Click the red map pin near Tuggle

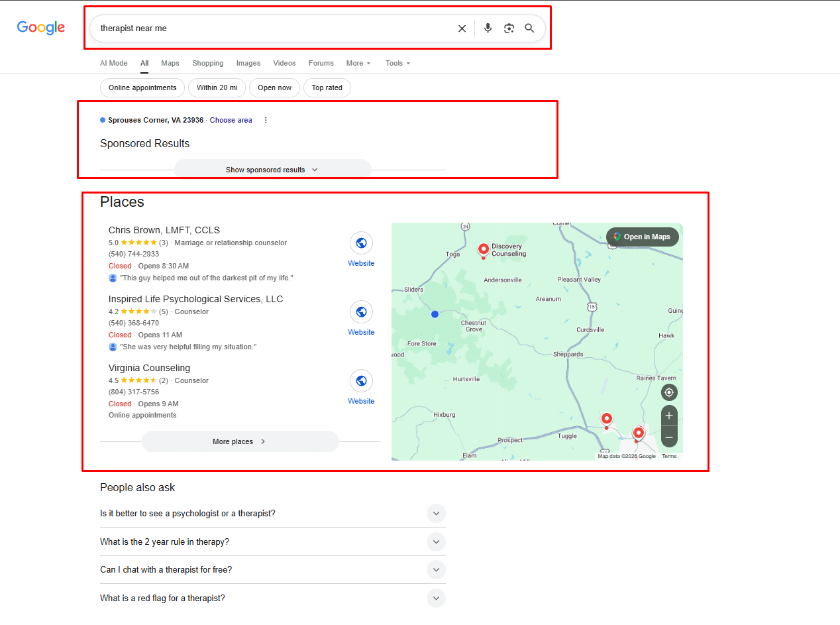tap(606, 420)
